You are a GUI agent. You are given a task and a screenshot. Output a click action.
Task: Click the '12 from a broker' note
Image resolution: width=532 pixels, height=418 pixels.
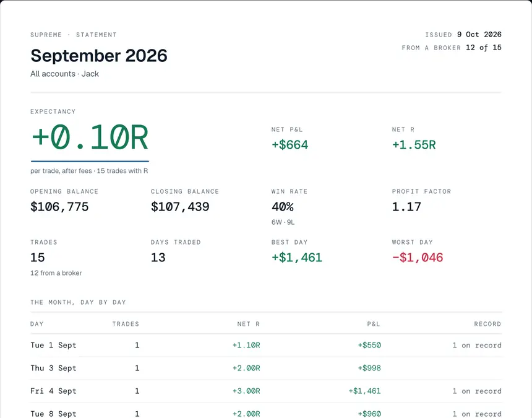[56, 273]
